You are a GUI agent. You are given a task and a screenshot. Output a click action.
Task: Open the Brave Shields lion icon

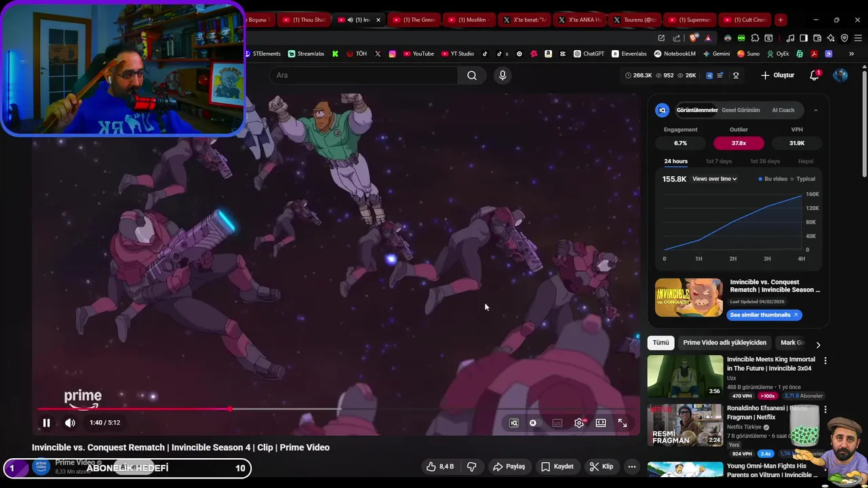click(693, 38)
